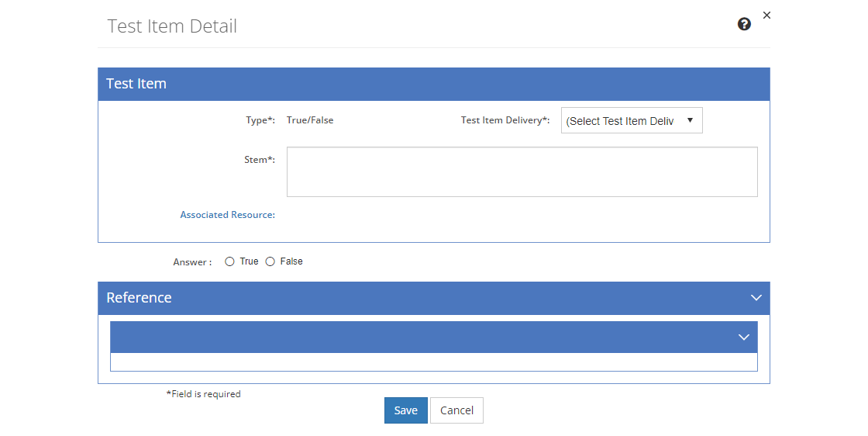The width and height of the screenshot is (868, 436).
Task: Click the *Field is required note
Action: [x=204, y=394]
